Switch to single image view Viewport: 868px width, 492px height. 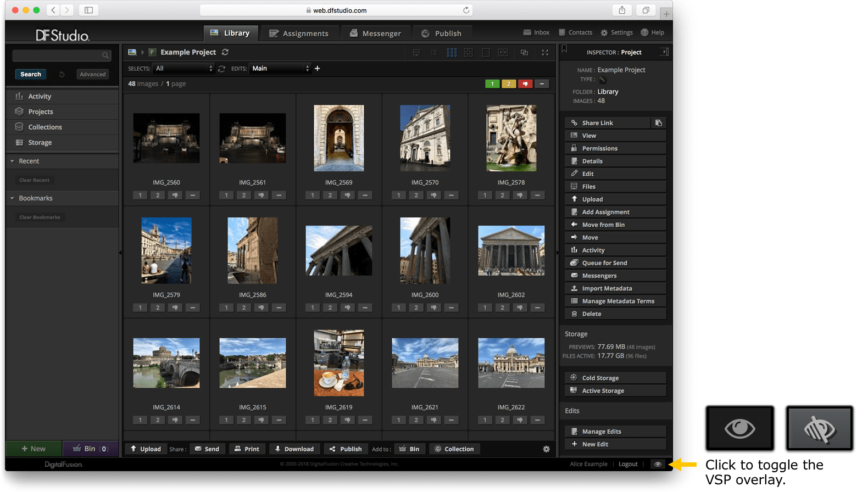coord(486,53)
